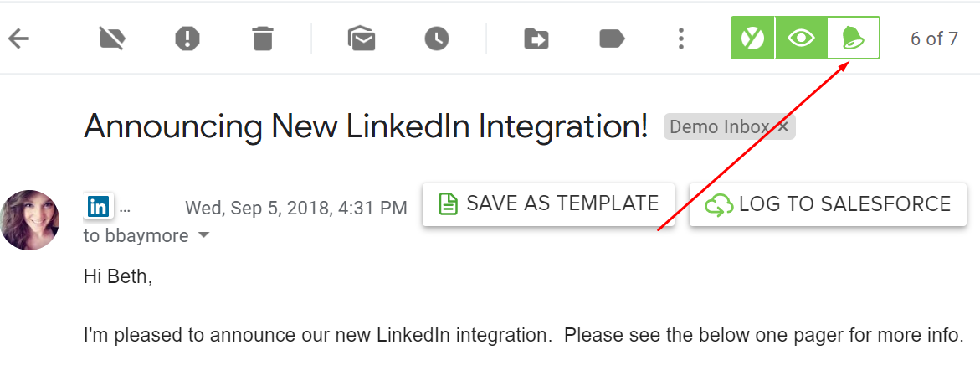This screenshot has height=376, width=980.
Task: Go back to inbox with arrow
Action: pos(18,39)
